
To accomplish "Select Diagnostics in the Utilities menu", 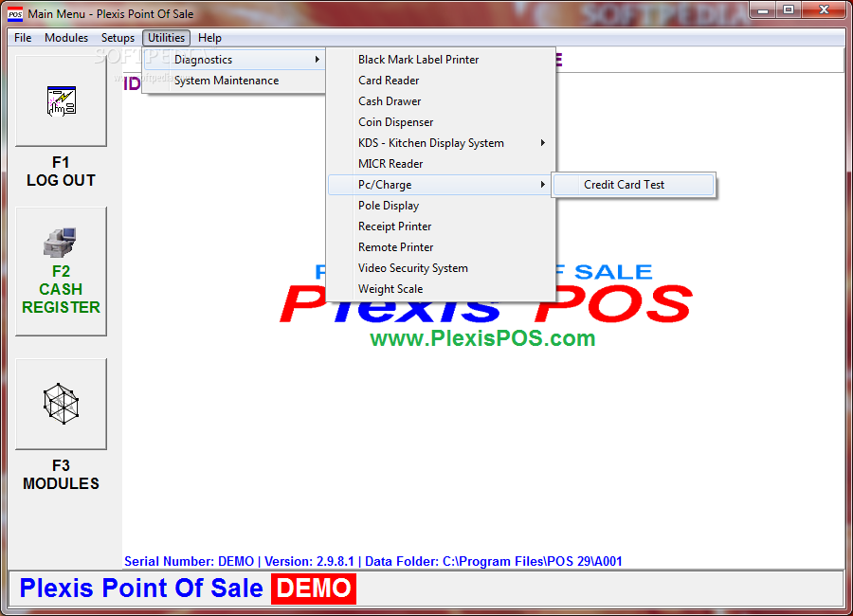I will pos(234,60).
